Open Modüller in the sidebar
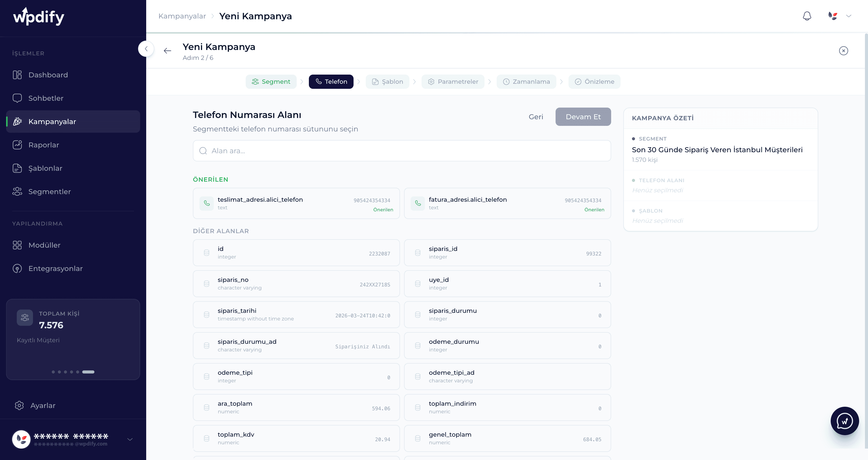The height and width of the screenshot is (460, 868). (x=73, y=245)
